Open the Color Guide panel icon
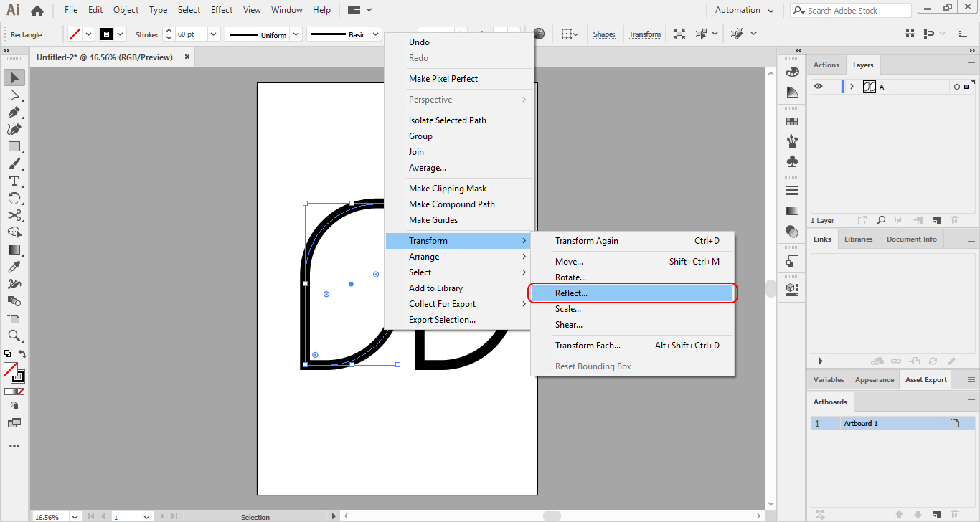The width and height of the screenshot is (980, 522). [792, 92]
